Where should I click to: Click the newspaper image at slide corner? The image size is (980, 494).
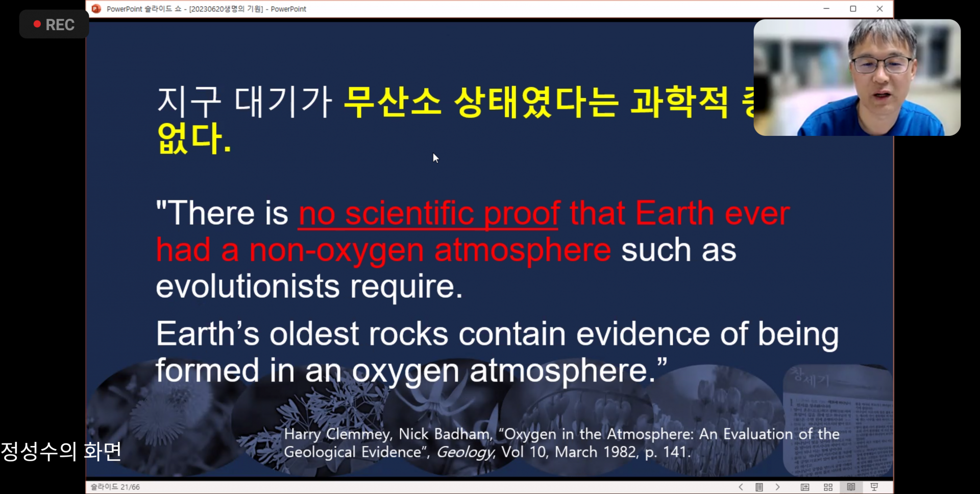(838, 420)
